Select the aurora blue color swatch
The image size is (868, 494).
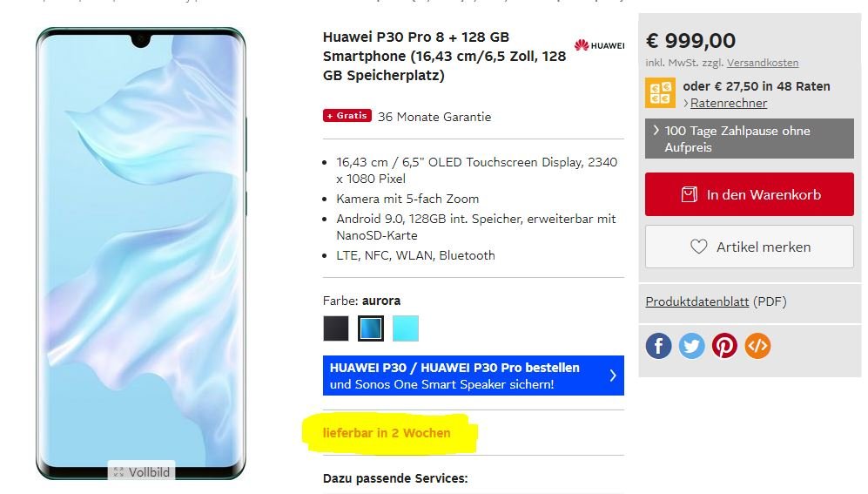pyautogui.click(x=371, y=328)
